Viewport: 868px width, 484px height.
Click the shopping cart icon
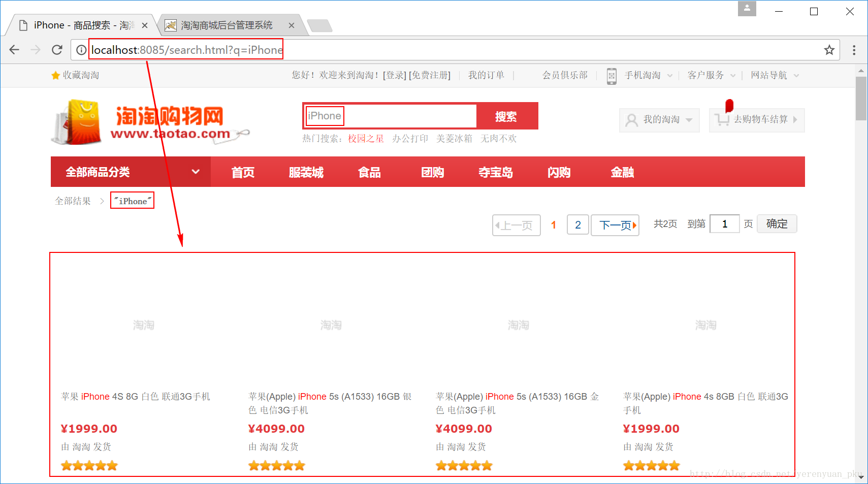point(721,120)
